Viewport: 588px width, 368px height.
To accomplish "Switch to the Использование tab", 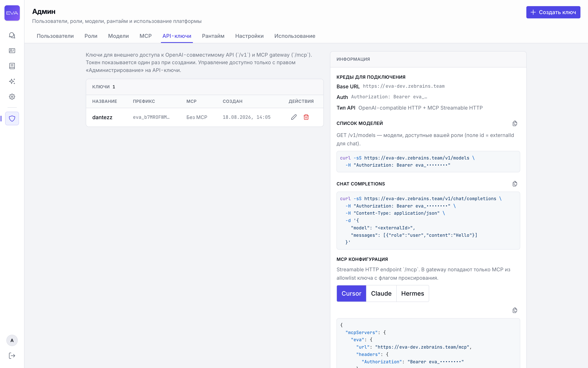I will tap(295, 36).
